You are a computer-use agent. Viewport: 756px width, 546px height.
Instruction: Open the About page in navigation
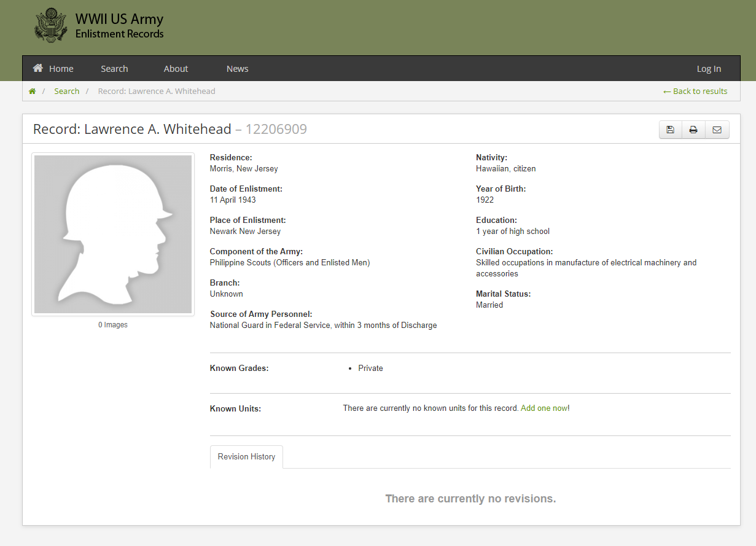(x=176, y=69)
